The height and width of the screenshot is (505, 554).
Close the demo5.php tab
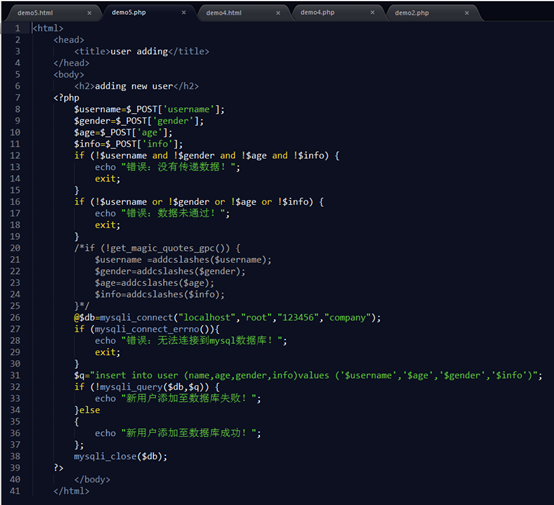point(184,12)
